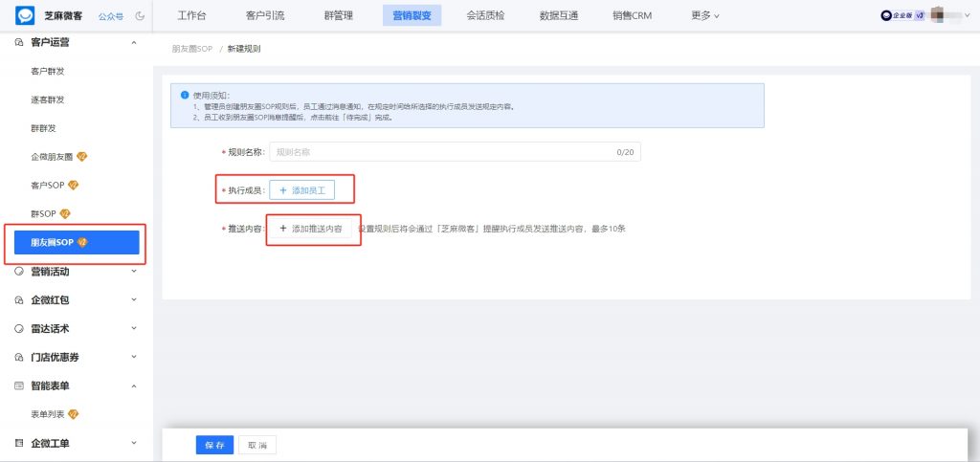Go back via 朋友圈SOP breadcrumb link
This screenshot has height=462, width=980.
[193, 48]
